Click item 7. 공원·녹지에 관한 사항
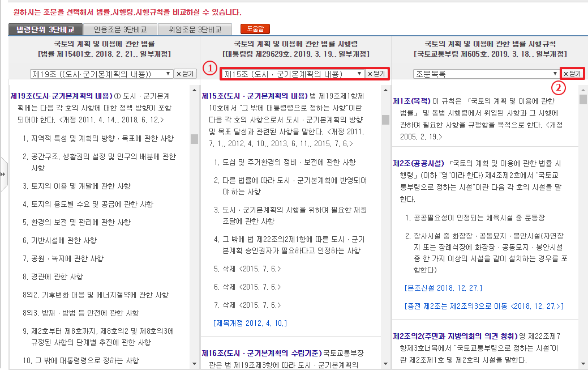588x370 pixels. pyautogui.click(x=63, y=258)
